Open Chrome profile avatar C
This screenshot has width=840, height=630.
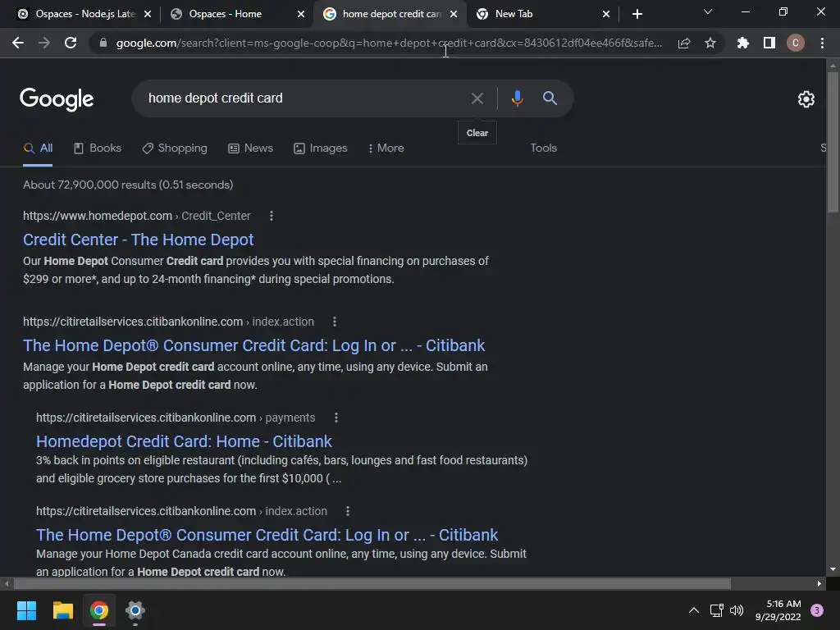796,43
